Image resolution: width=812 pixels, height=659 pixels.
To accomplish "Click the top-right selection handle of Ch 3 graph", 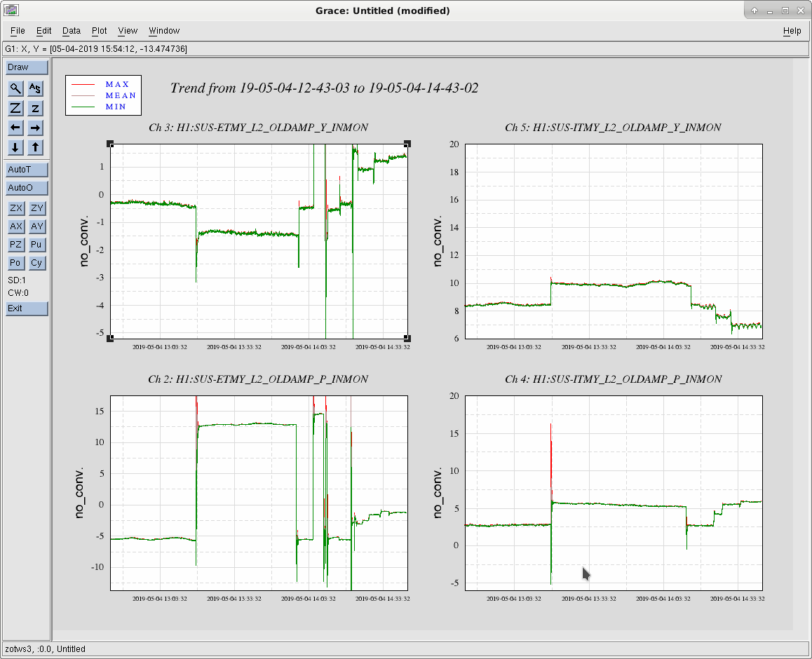I will pyautogui.click(x=407, y=144).
